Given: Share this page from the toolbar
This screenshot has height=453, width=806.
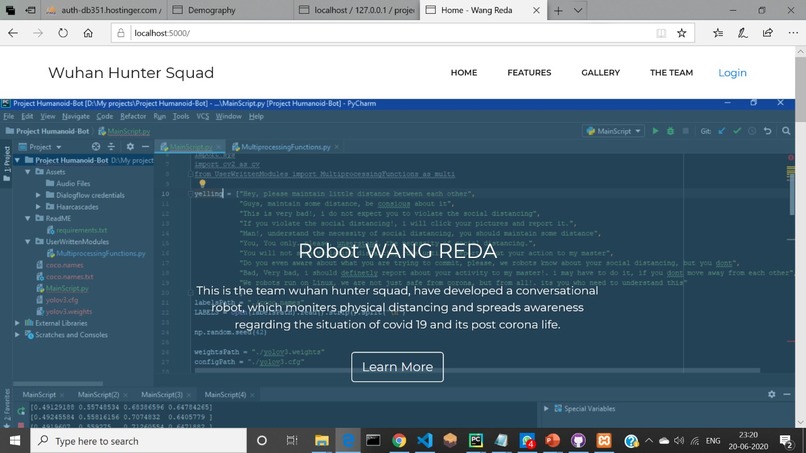Looking at the screenshot, I should (x=767, y=33).
